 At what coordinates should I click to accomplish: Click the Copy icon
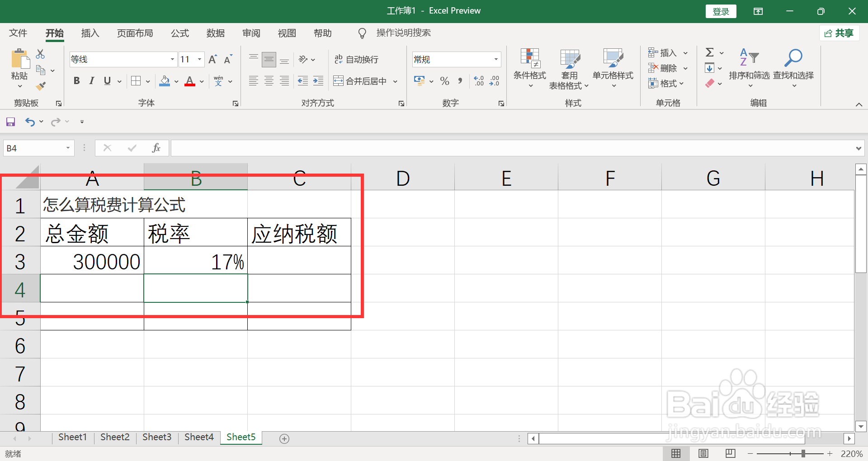pos(41,70)
